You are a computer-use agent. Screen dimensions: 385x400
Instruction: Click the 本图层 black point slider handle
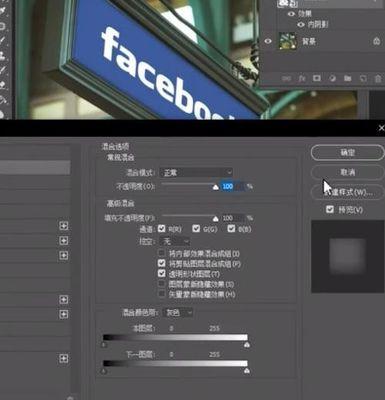click(104, 345)
